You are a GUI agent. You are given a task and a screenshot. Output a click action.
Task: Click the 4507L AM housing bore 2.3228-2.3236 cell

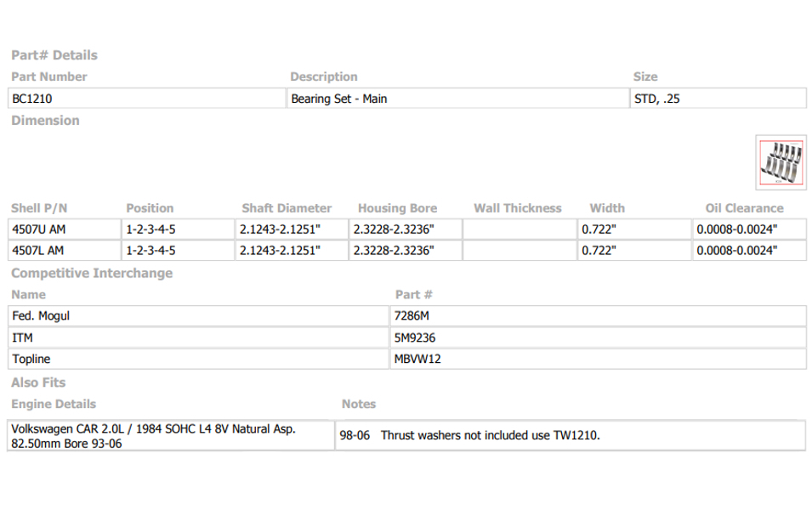[x=406, y=251]
